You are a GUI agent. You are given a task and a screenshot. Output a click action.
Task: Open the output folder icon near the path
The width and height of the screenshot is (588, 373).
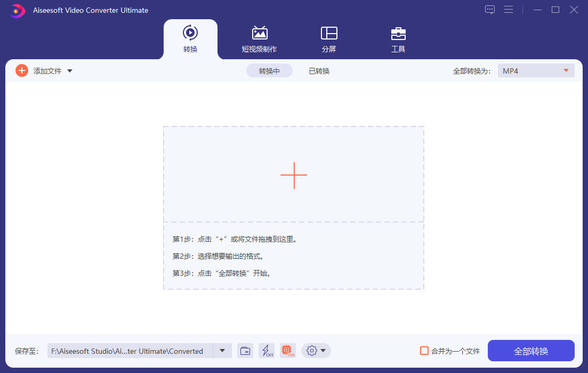245,351
